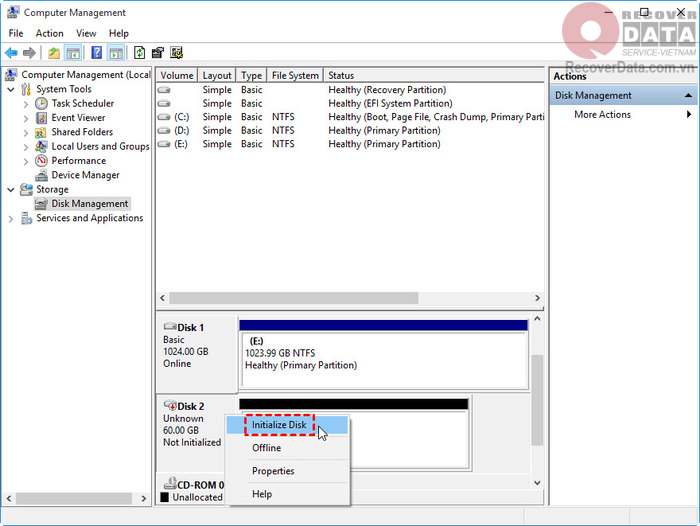This screenshot has width=700, height=526.
Task: Choose Initialize Disk from context menu
Action: point(279,425)
